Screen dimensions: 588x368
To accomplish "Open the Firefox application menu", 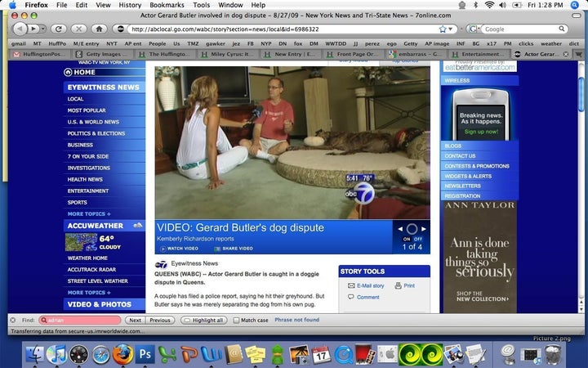I will pyautogui.click(x=37, y=5).
